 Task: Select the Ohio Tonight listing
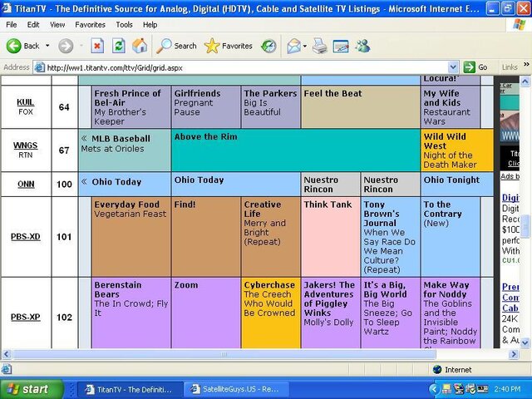tap(456, 184)
